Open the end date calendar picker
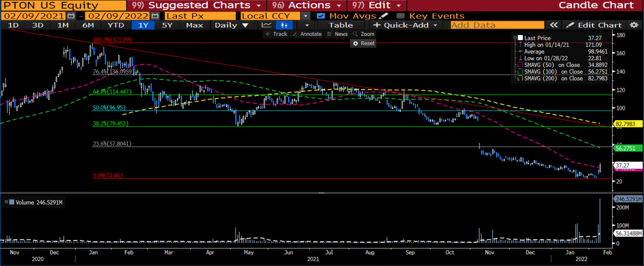Image resolution: width=644 pixels, height=266 pixels. click(155, 16)
